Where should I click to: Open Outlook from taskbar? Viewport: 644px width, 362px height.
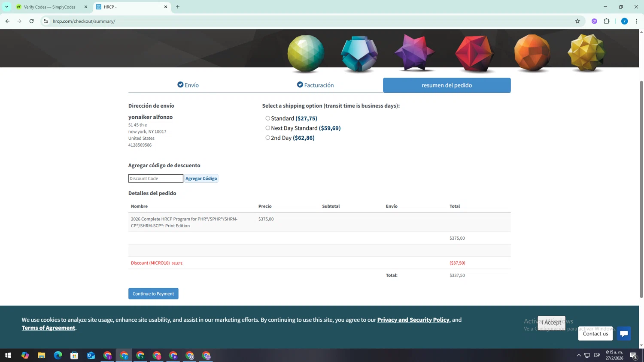pos(91,355)
